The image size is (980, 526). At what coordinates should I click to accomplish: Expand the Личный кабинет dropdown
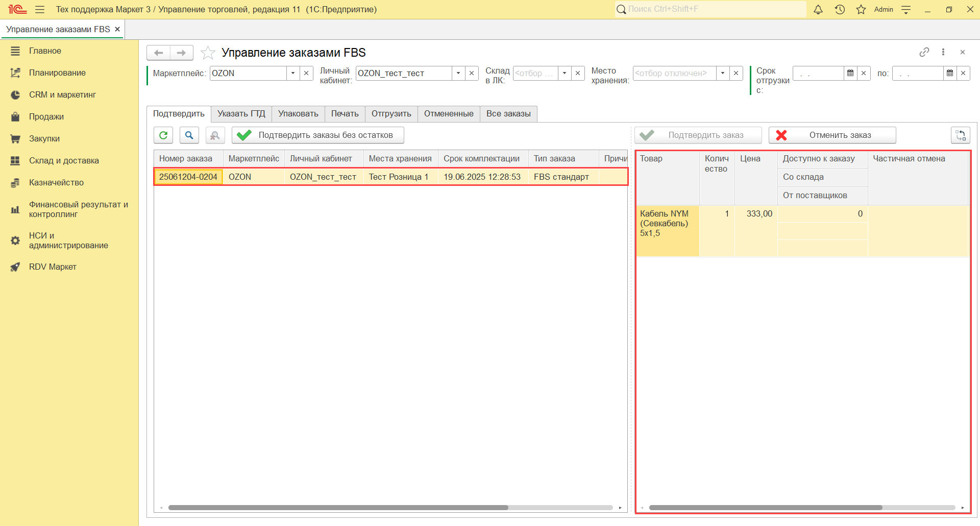click(x=458, y=73)
